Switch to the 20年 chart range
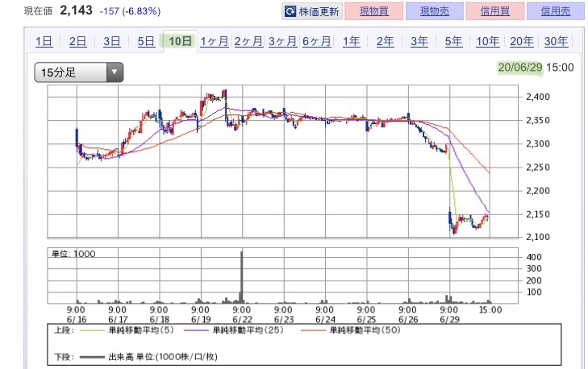Screen dimensions: 588x369 click(522, 41)
